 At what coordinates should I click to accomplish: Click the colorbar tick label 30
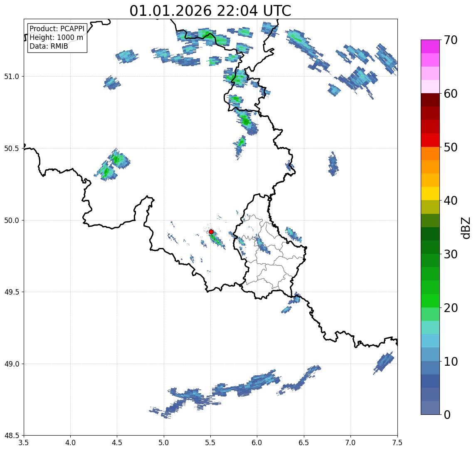[451, 254]
